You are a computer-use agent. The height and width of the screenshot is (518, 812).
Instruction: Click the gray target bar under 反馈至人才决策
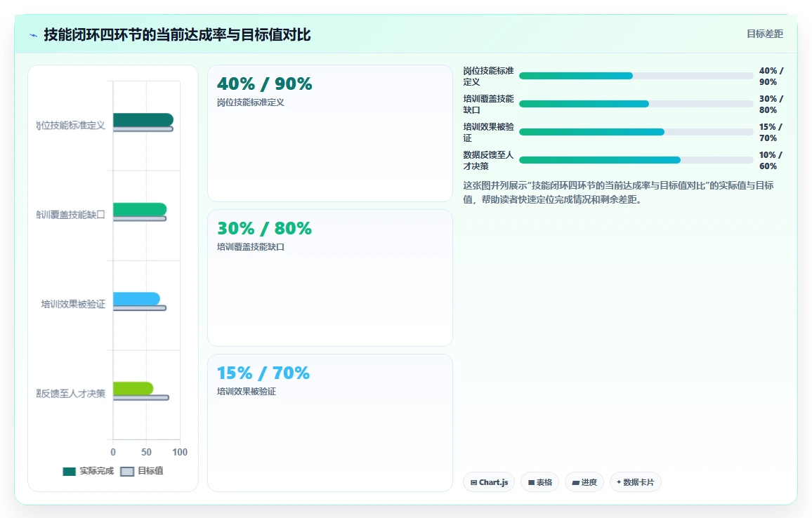141,397
